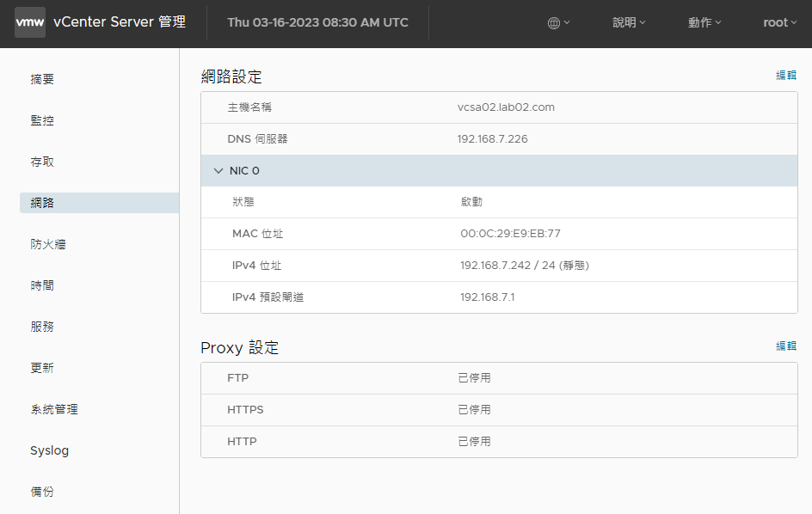The width and height of the screenshot is (812, 514).
Task: Open the globe language selector
Action: click(558, 22)
